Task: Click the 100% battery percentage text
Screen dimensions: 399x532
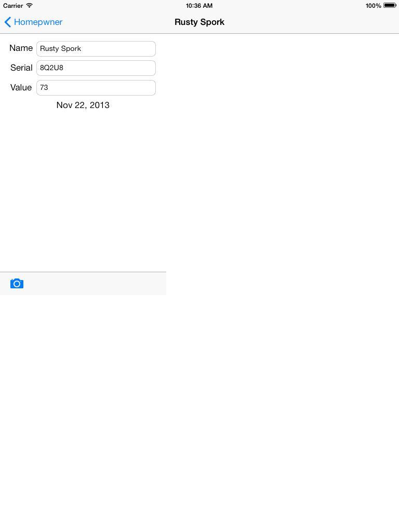Action: [x=373, y=5]
